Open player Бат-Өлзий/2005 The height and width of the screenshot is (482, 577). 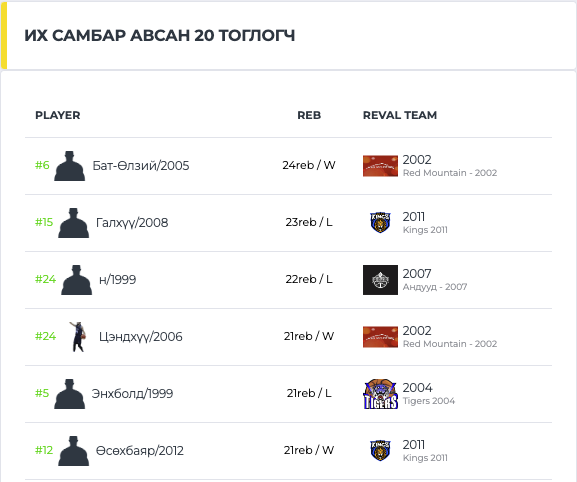pos(141,166)
